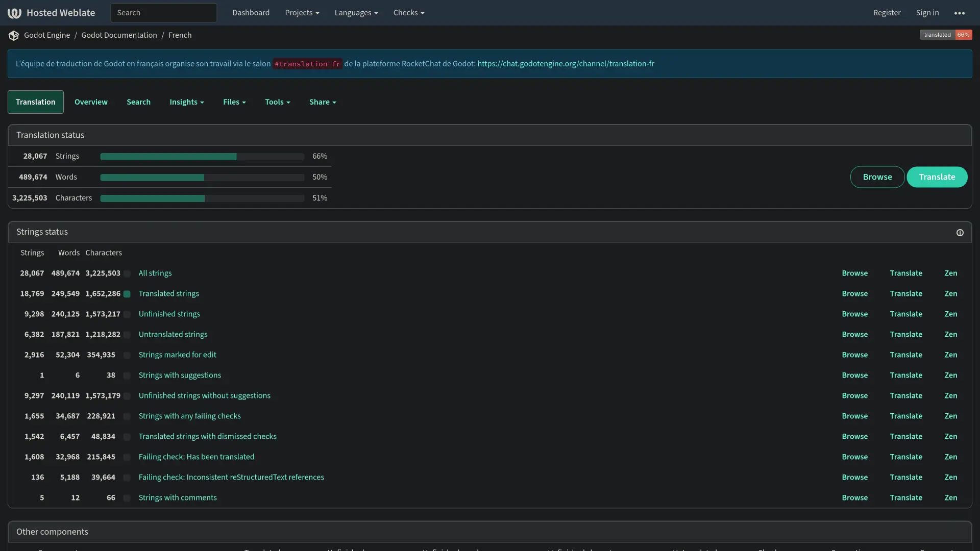The height and width of the screenshot is (551, 980).
Task: Click the Godot Engine project icon
Action: [13, 35]
